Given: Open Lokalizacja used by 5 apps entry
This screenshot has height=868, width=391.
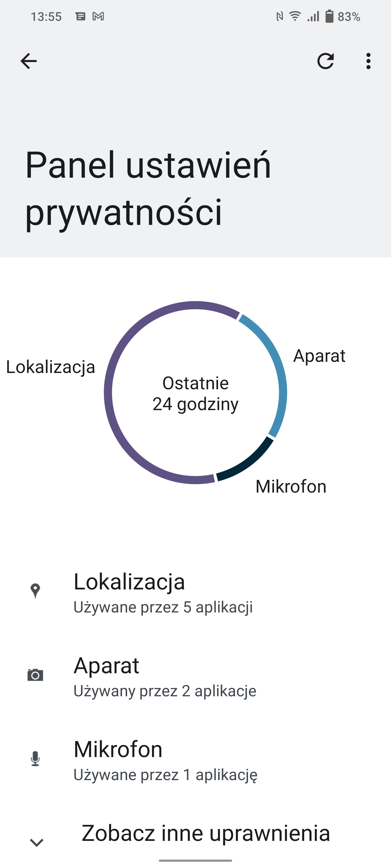Looking at the screenshot, I should (195, 593).
